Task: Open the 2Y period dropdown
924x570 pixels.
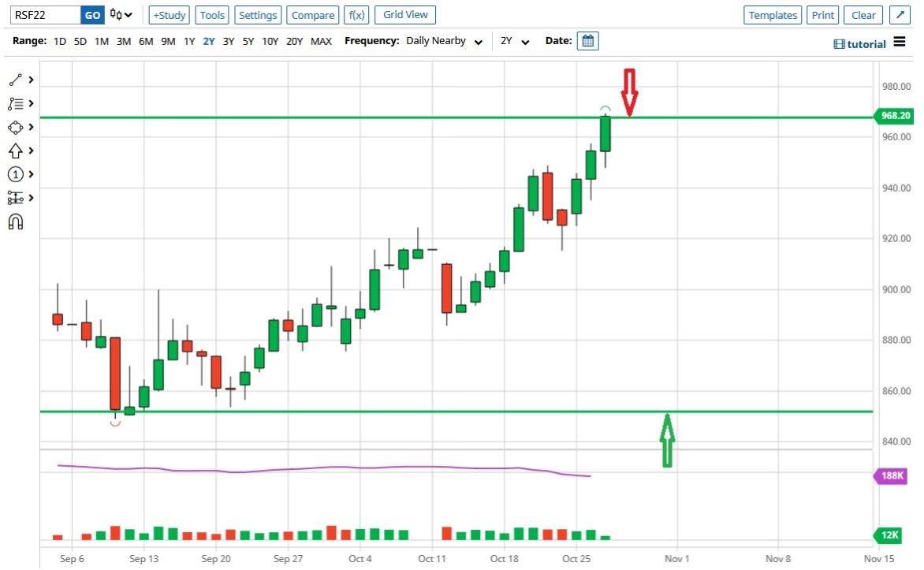Action: pyautogui.click(x=515, y=41)
